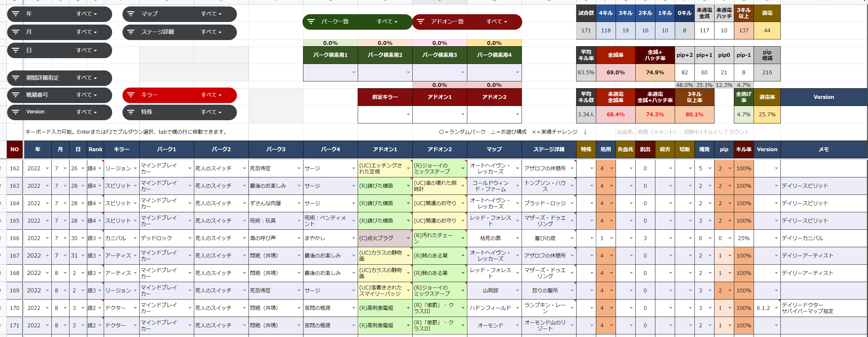Click filter icon on 戦績番号 slicer
The image size is (868, 337).
[16, 95]
